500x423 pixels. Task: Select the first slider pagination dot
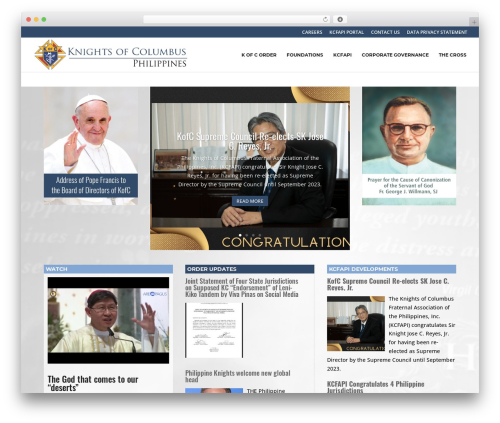point(240,235)
